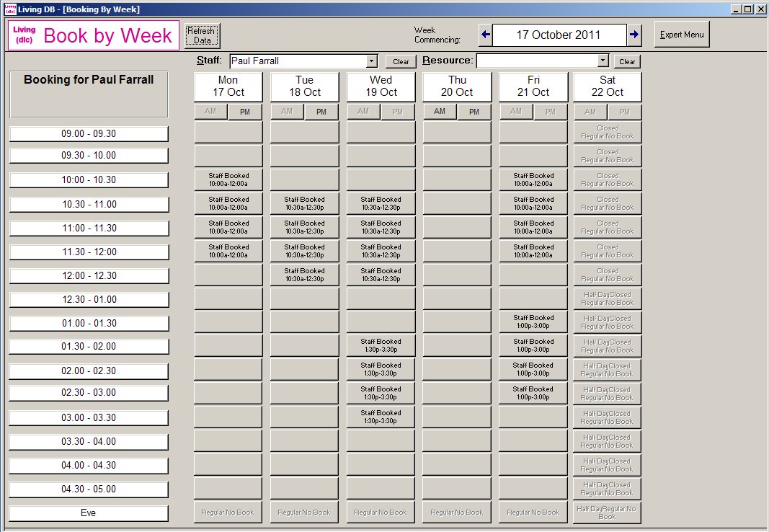This screenshot has height=532, width=769.
Task: Select the 09.00 - 09.30 time slot row
Action: pos(89,134)
